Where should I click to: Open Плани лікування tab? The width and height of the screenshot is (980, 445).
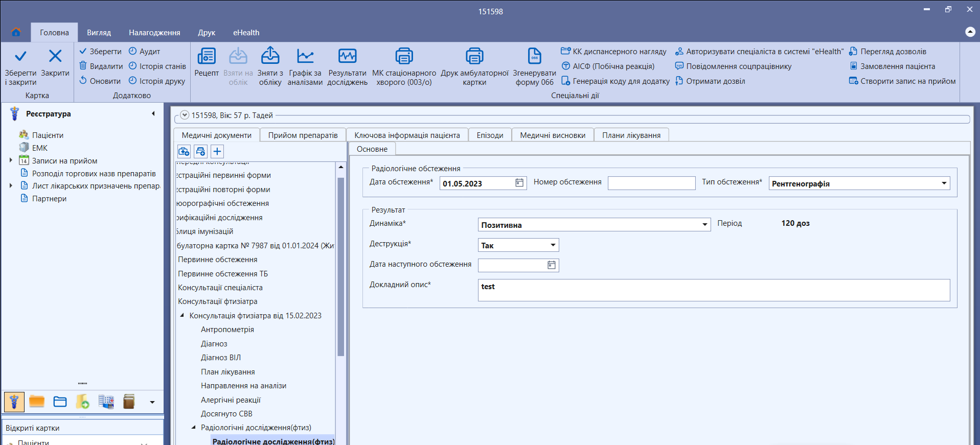[x=631, y=135]
